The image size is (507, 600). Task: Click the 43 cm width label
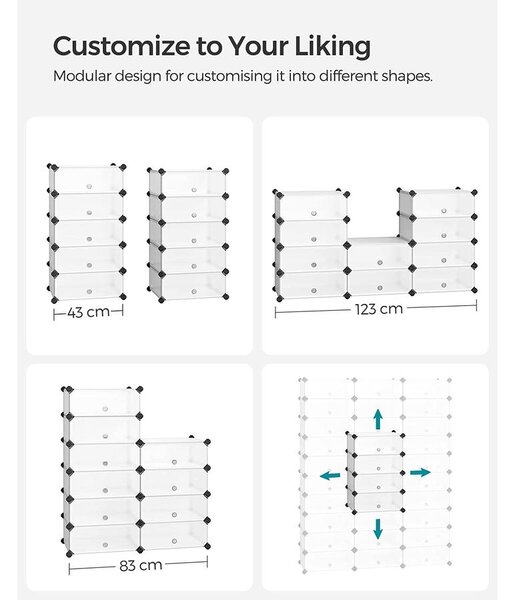88,312
